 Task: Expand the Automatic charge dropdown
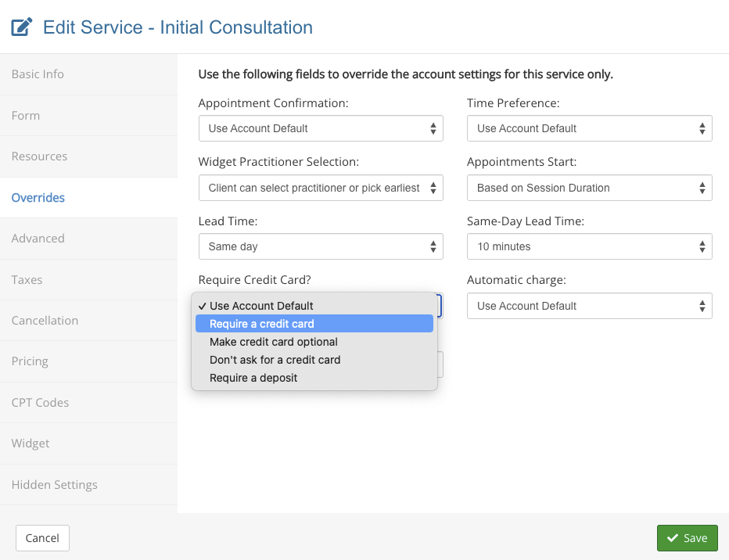coord(589,306)
